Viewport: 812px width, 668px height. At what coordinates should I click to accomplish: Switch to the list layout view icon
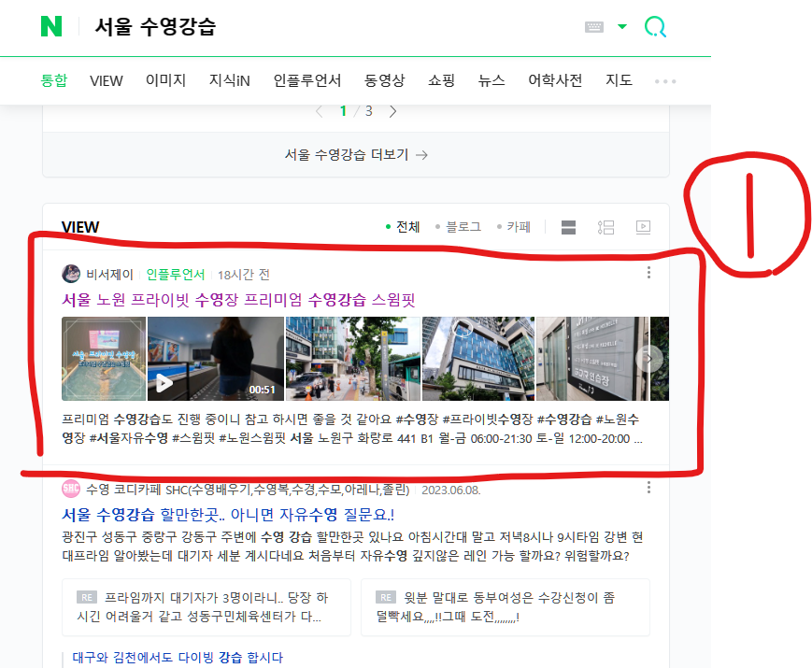tap(605, 227)
